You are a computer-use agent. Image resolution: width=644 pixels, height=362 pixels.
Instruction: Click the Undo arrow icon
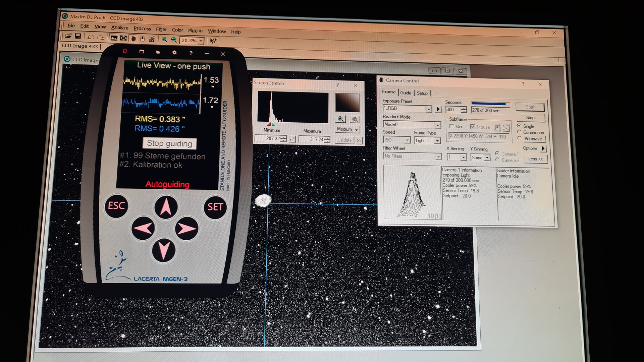(x=91, y=37)
